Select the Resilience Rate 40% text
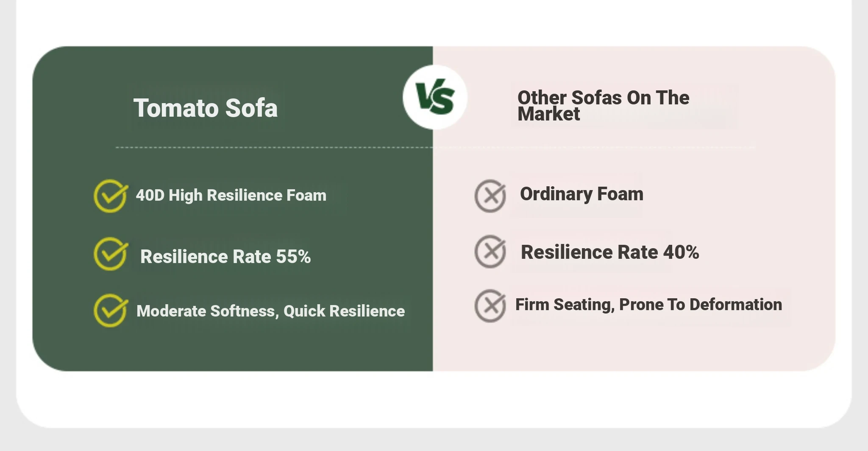The width and height of the screenshot is (868, 451). point(609,252)
